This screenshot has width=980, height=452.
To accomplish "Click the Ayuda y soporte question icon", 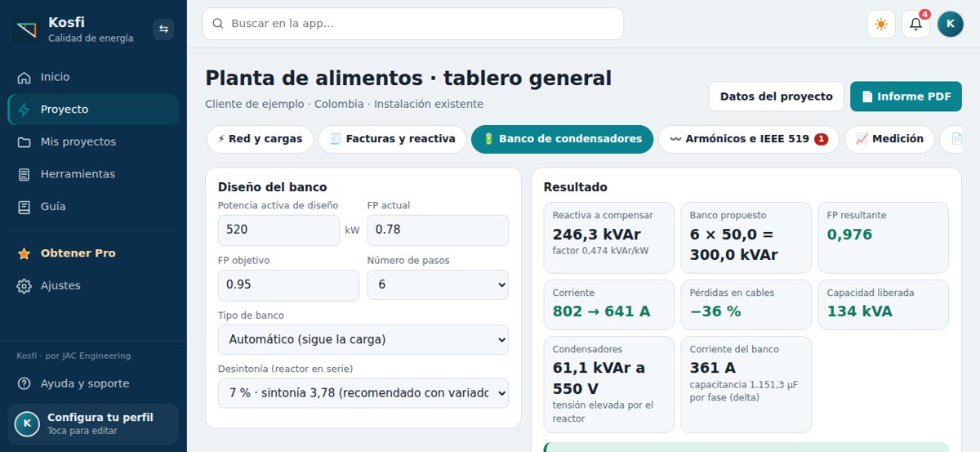I will [x=24, y=383].
